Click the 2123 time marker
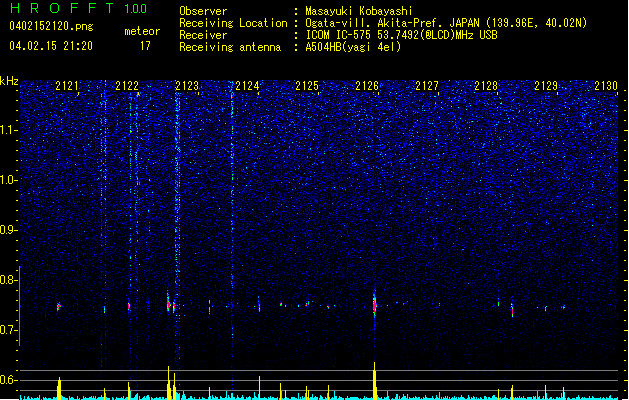This screenshot has height=400, width=629. [187, 86]
